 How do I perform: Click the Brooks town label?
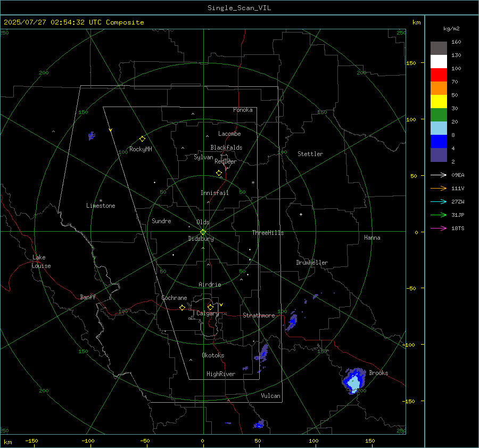pyautogui.click(x=378, y=373)
